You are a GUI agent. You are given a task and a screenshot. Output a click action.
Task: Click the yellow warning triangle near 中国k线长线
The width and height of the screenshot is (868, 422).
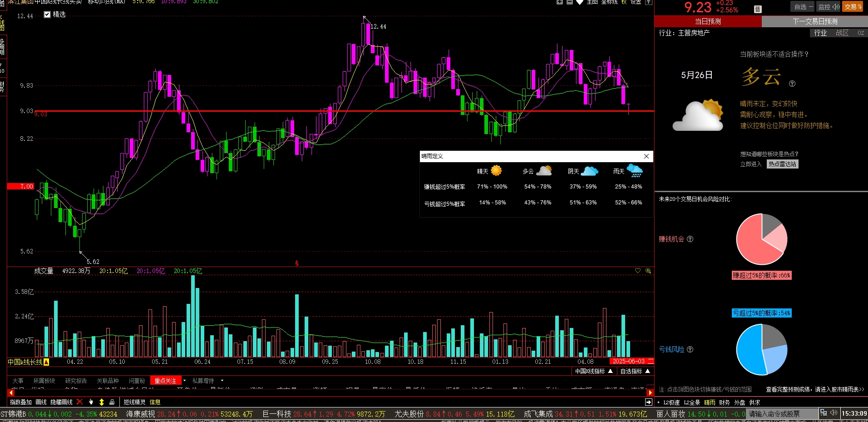coord(46,362)
